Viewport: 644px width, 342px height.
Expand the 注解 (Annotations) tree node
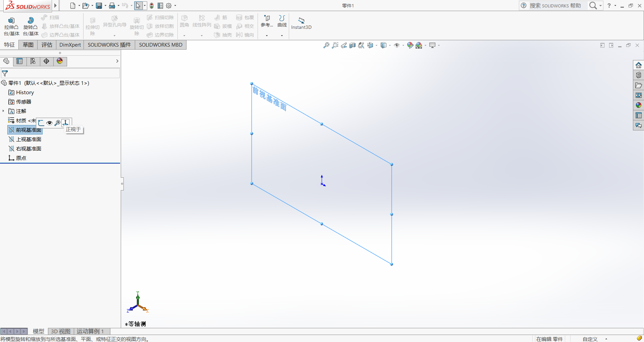3,111
